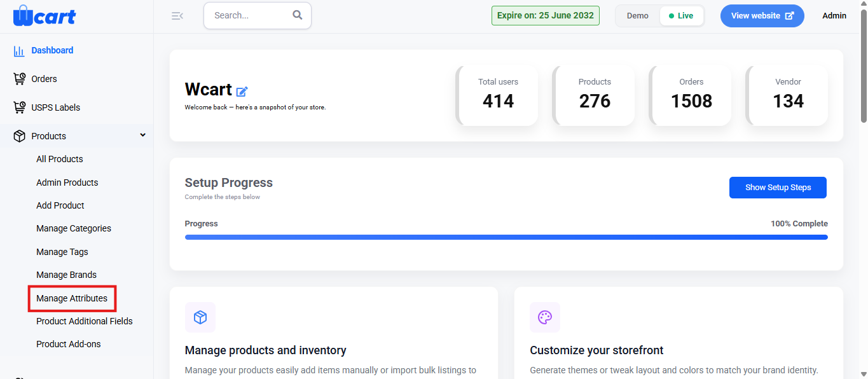Click the search magnifier icon
Screen dimensions: 868x379
[298, 15]
